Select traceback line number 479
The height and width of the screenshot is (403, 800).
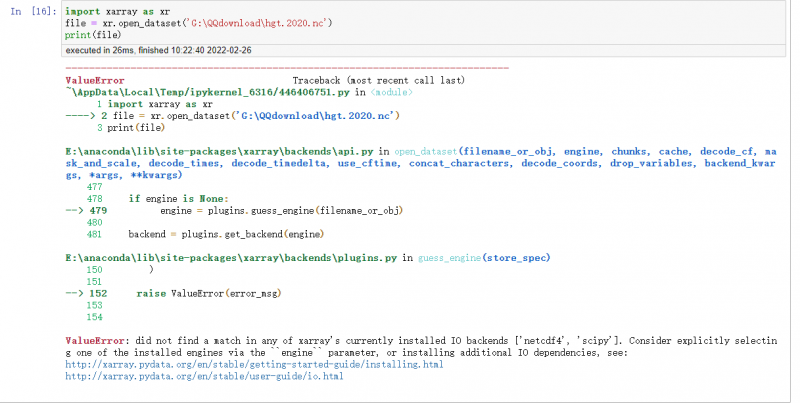tap(98, 210)
